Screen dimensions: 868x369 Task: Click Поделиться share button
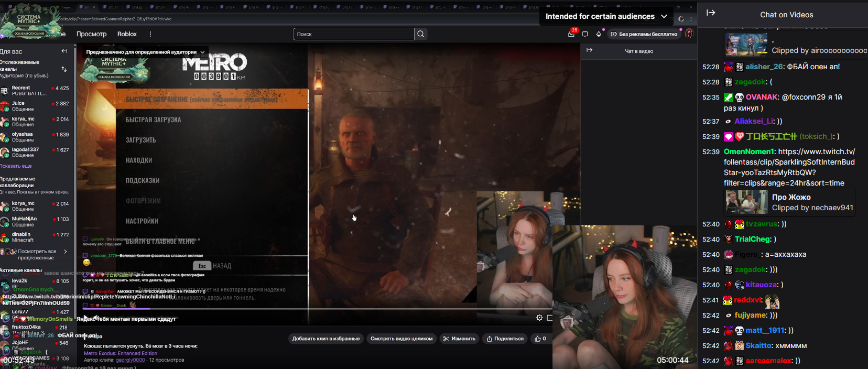point(505,339)
